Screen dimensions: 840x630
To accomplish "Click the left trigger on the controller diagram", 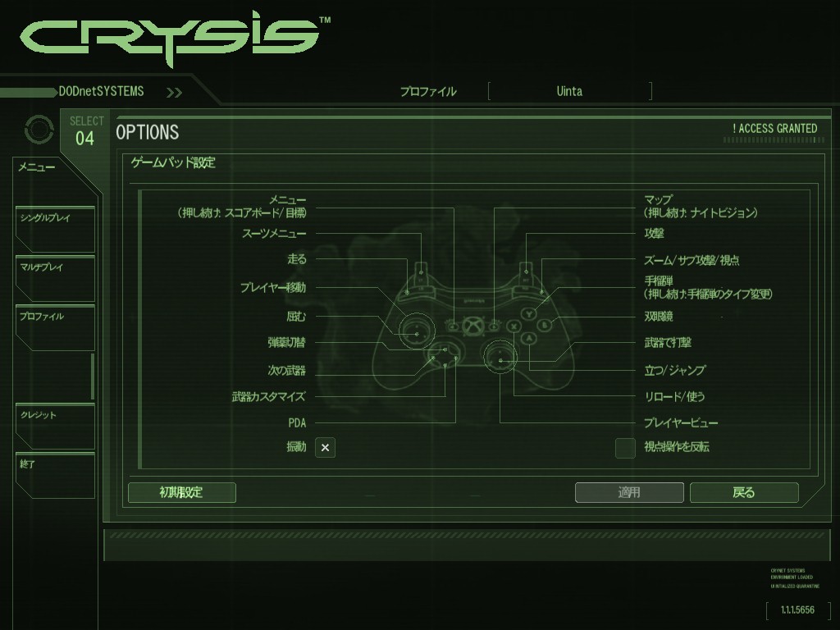I will [x=421, y=274].
